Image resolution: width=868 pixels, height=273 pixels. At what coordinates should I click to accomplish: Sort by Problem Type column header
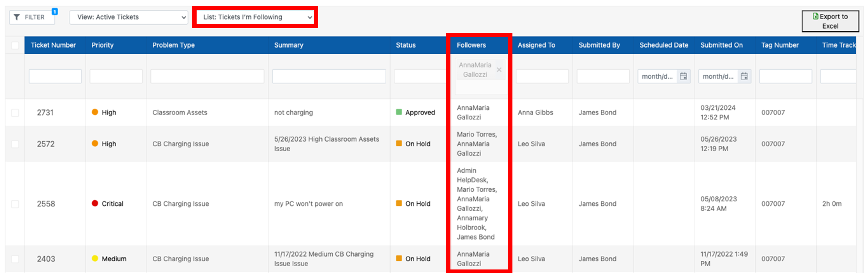[174, 45]
